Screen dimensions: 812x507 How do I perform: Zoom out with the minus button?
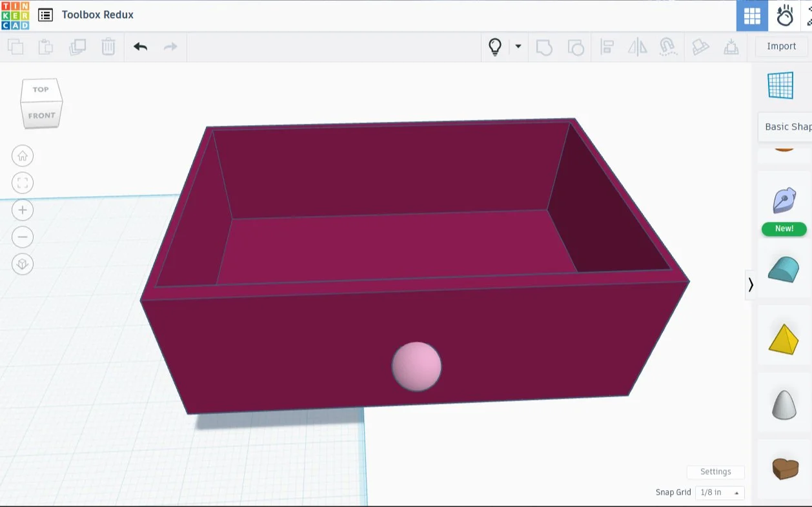point(23,237)
